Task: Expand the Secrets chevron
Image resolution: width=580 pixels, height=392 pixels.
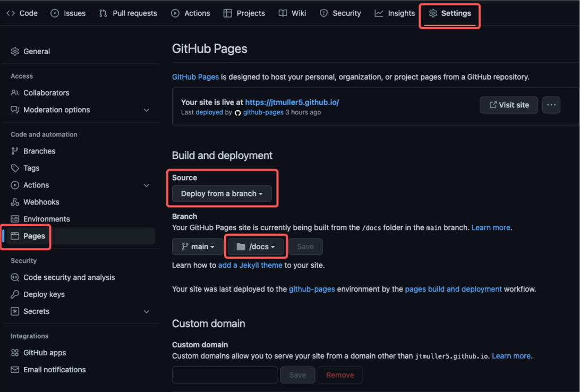Action: pyautogui.click(x=147, y=312)
